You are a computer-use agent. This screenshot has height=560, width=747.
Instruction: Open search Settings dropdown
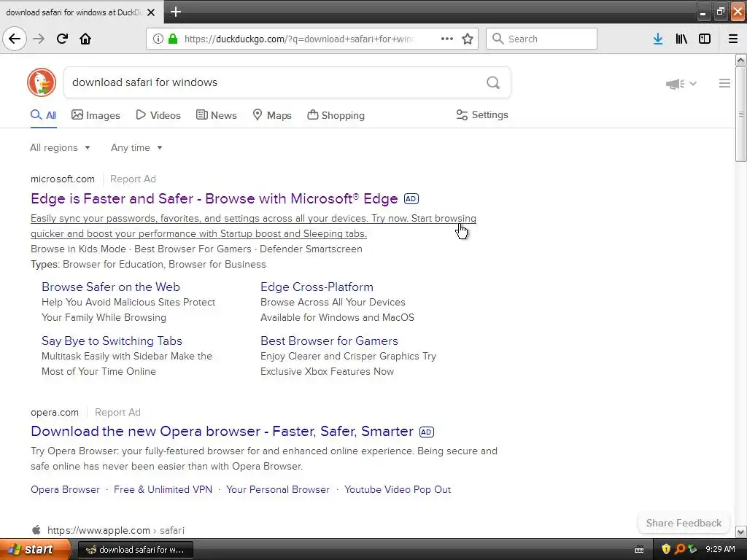pos(482,114)
